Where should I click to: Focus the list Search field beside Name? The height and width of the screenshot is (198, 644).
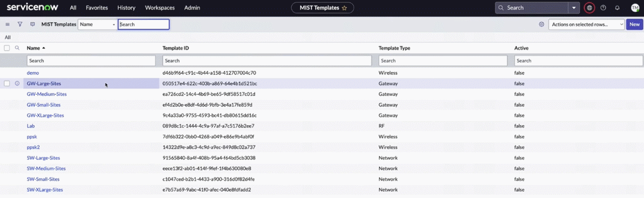coord(143,24)
